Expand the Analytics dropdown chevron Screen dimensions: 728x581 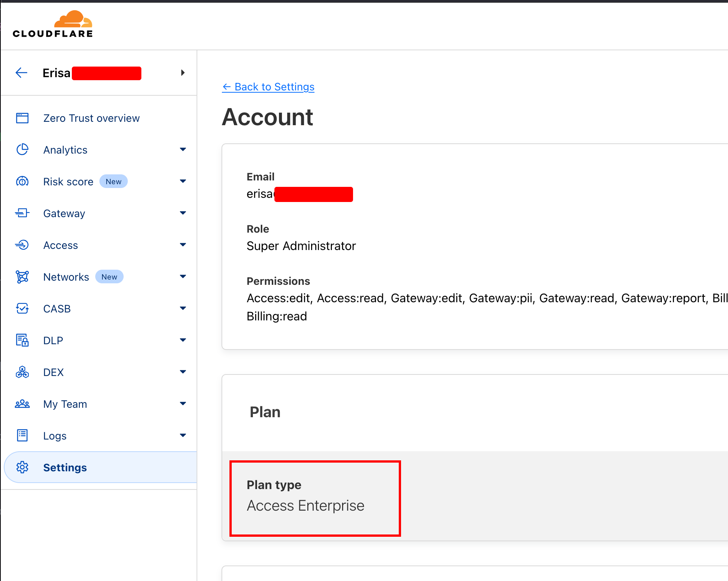click(x=183, y=149)
